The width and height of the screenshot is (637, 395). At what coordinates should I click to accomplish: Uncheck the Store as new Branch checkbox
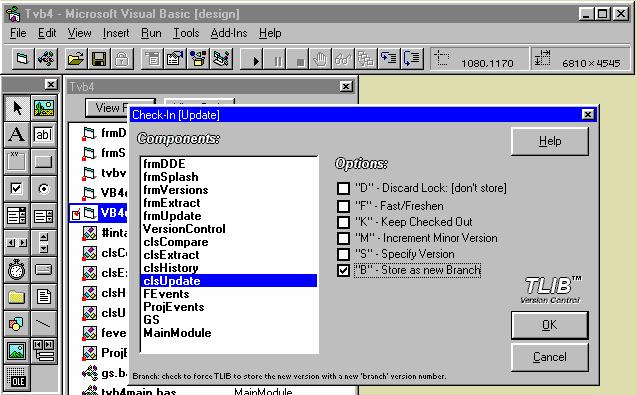[343, 270]
